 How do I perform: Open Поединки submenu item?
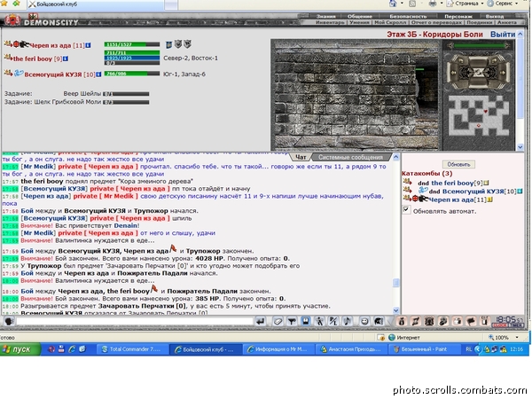(x=479, y=22)
